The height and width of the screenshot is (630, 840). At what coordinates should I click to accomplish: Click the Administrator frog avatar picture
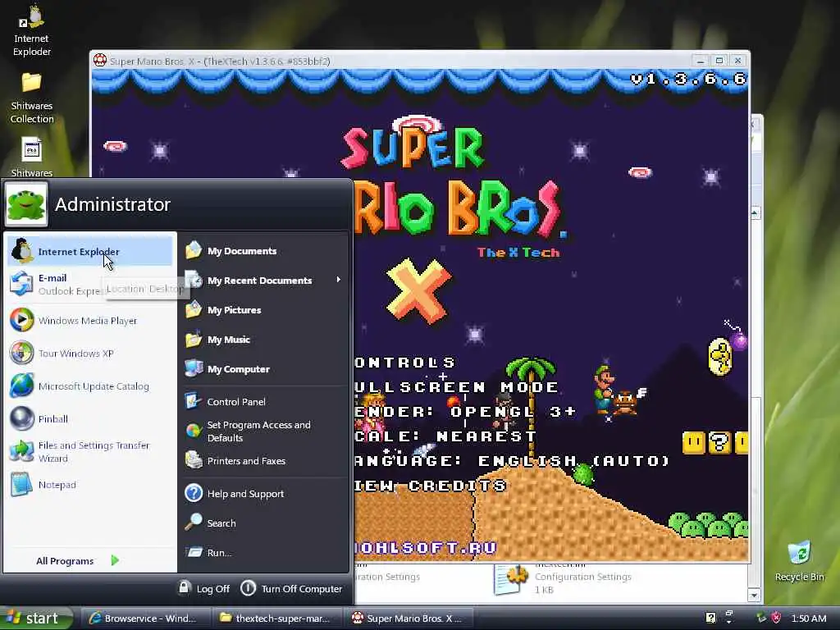[25, 204]
